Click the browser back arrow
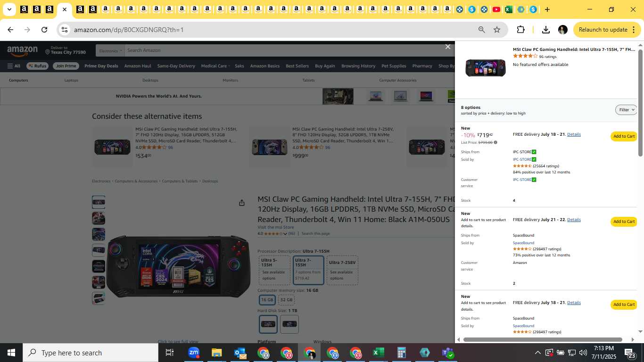 tap(10, 30)
